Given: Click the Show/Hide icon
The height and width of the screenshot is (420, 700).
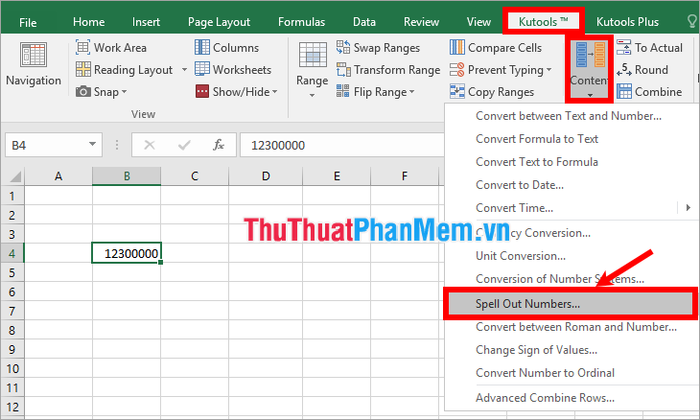Looking at the screenshot, I should [202, 91].
